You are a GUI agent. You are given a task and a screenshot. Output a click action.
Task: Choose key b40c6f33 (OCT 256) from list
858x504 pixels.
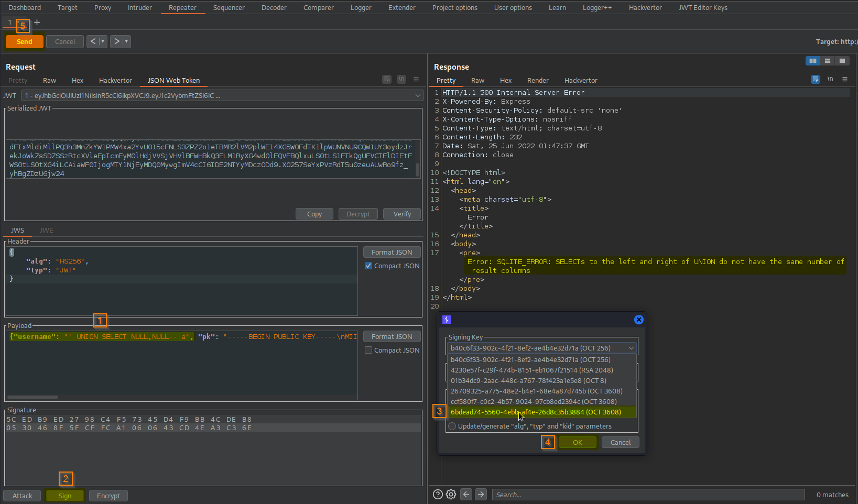[542, 360]
